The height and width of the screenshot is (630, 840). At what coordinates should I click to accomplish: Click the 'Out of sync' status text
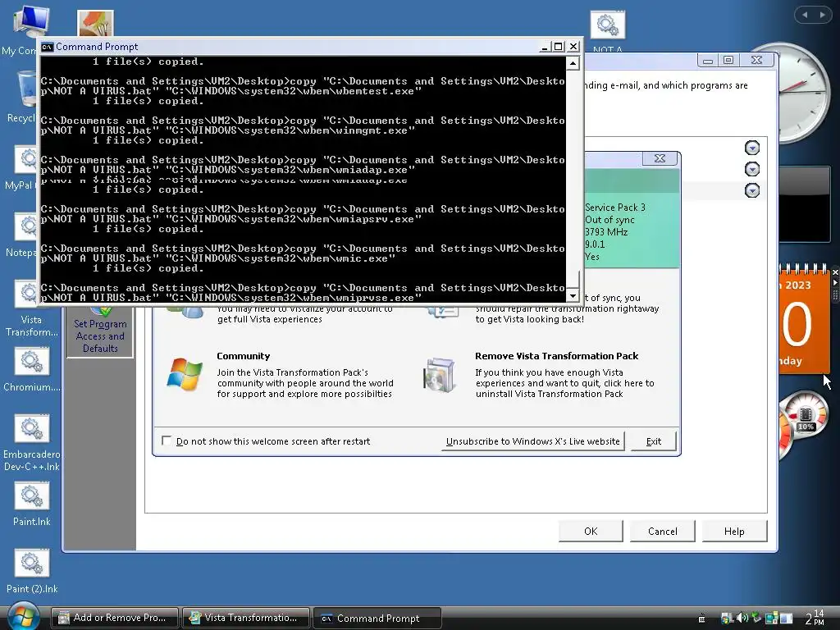609,220
